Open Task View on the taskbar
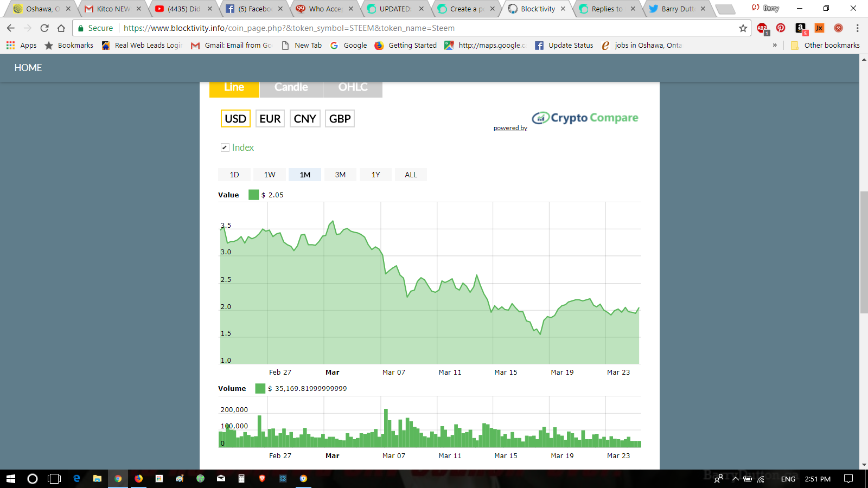 click(x=54, y=479)
